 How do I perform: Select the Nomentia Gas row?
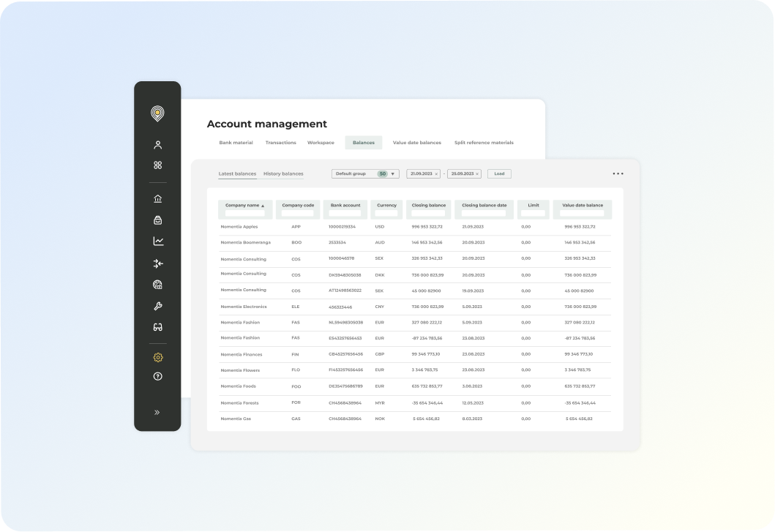click(415, 419)
